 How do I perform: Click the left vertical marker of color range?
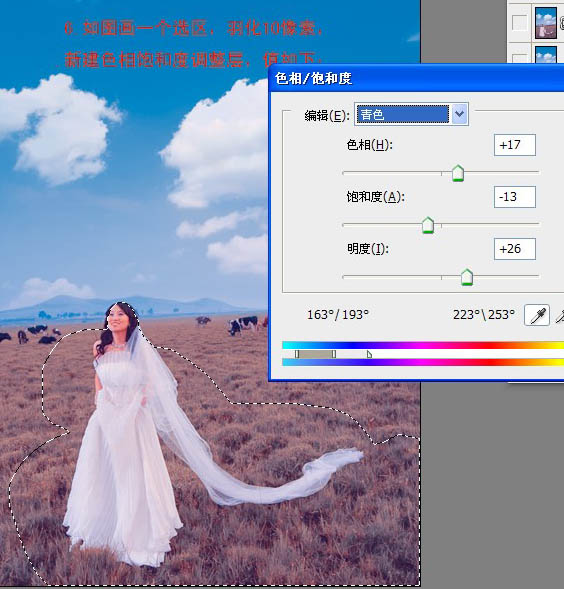click(x=297, y=354)
